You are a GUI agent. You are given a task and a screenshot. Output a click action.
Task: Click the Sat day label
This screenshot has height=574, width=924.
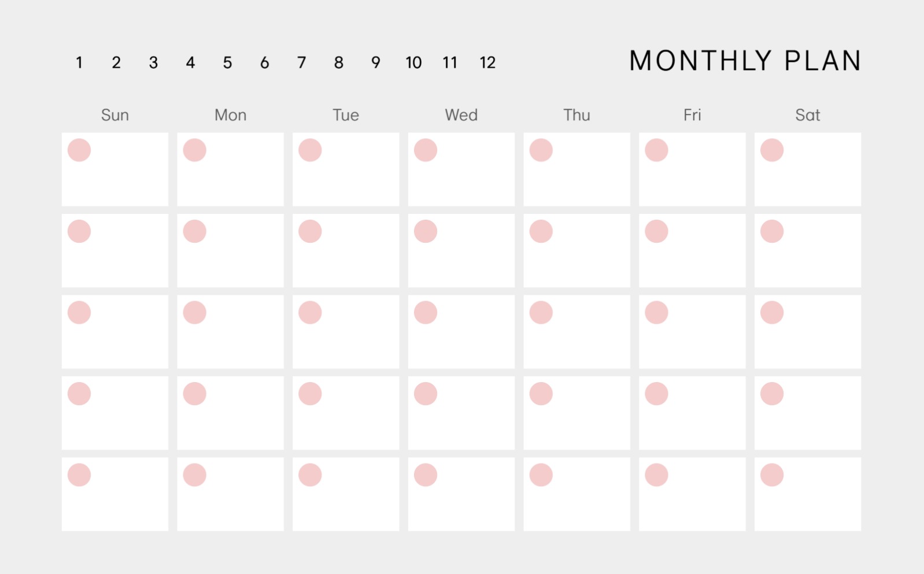click(807, 115)
